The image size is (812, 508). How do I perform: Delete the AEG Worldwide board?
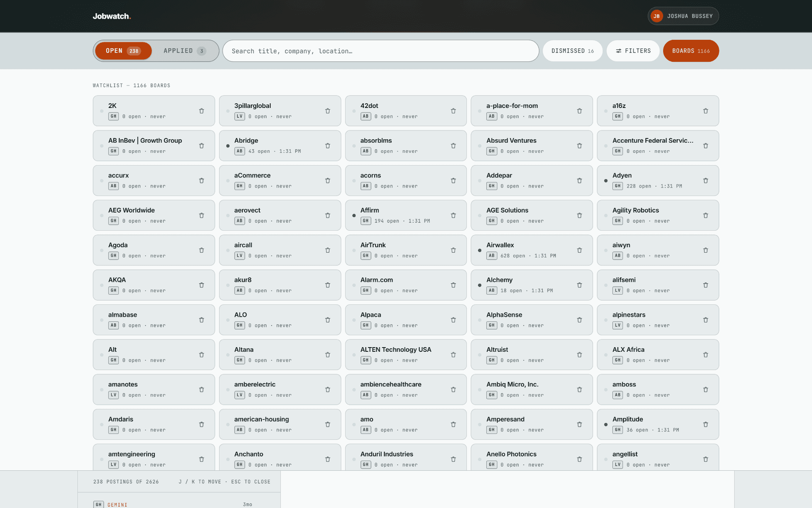201,215
